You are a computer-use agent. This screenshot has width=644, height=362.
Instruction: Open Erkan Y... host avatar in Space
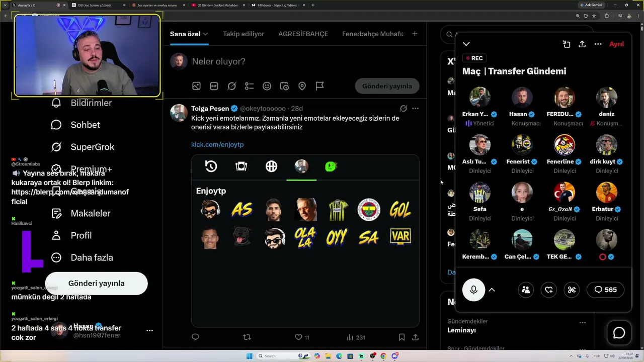pos(480,98)
